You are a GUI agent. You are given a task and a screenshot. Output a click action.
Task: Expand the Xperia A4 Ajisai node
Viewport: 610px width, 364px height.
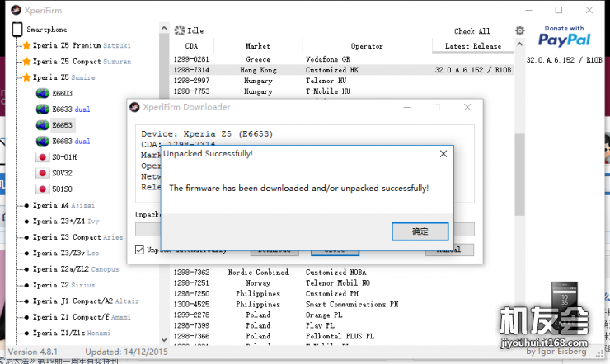pyautogui.click(x=26, y=206)
